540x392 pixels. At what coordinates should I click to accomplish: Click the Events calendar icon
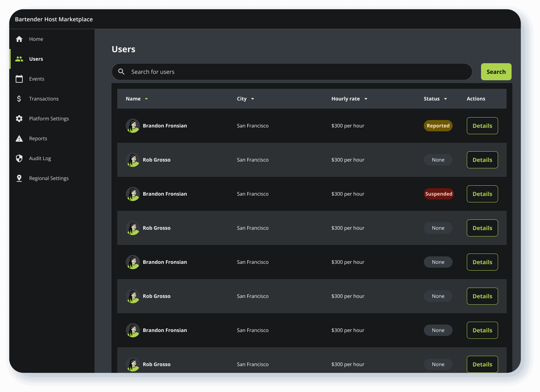click(19, 79)
